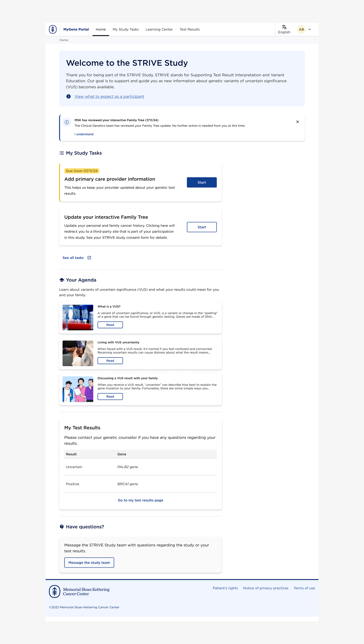Open the English language translate icon

tap(284, 27)
